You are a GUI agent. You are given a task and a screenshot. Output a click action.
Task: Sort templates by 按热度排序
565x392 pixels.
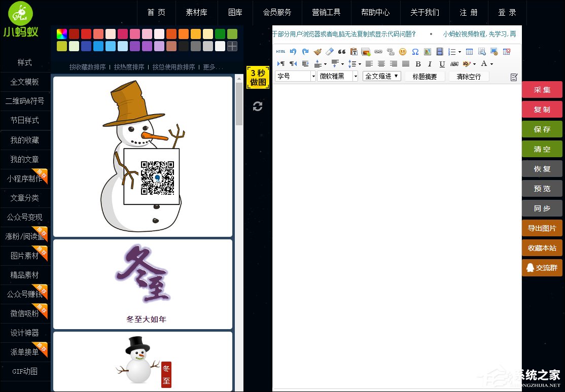(129, 67)
